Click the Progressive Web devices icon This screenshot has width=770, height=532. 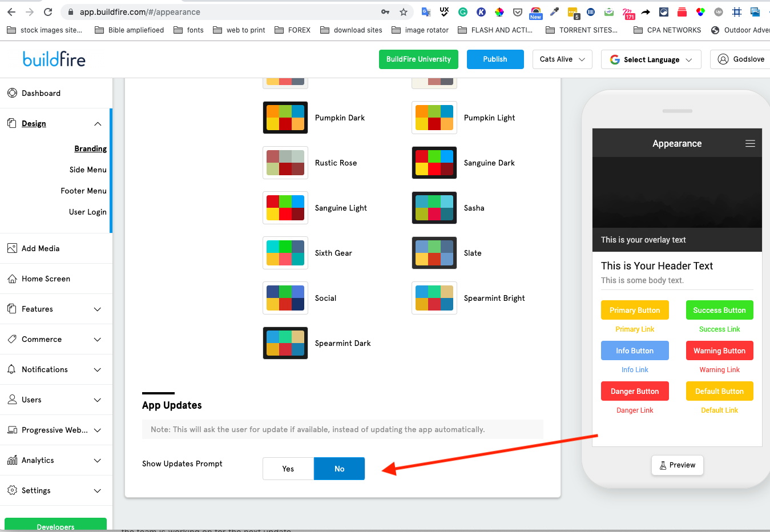[x=12, y=430]
